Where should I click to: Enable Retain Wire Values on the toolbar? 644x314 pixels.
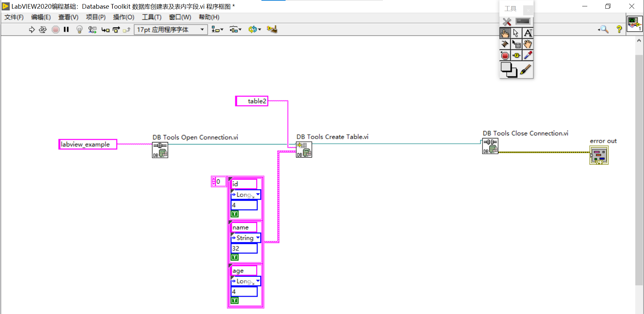tap(92, 29)
